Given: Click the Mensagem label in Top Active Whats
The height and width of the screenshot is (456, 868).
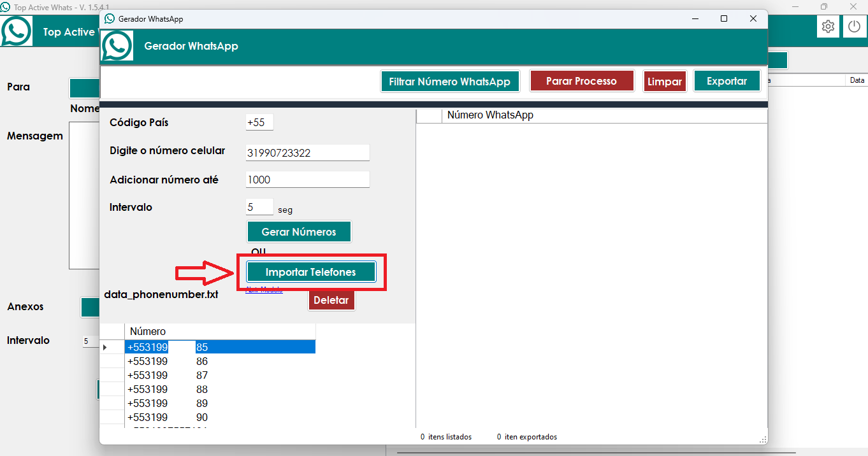Looking at the screenshot, I should 35,136.
